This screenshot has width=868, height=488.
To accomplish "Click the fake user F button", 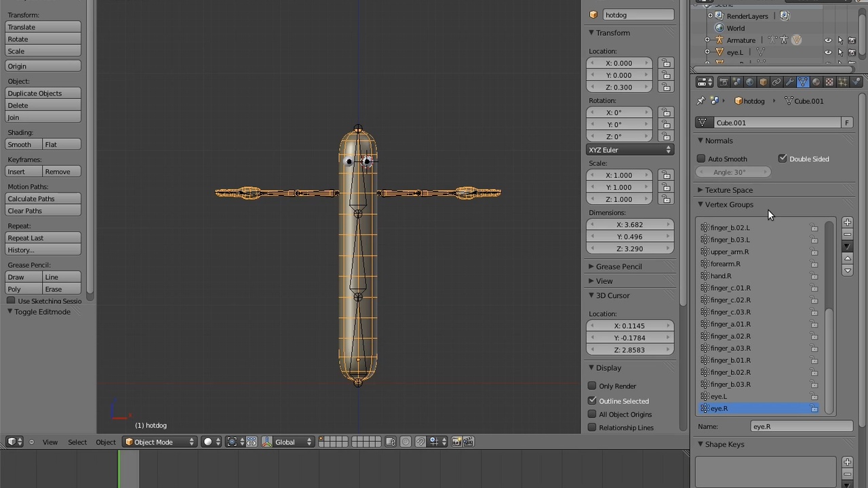I will pos(847,123).
